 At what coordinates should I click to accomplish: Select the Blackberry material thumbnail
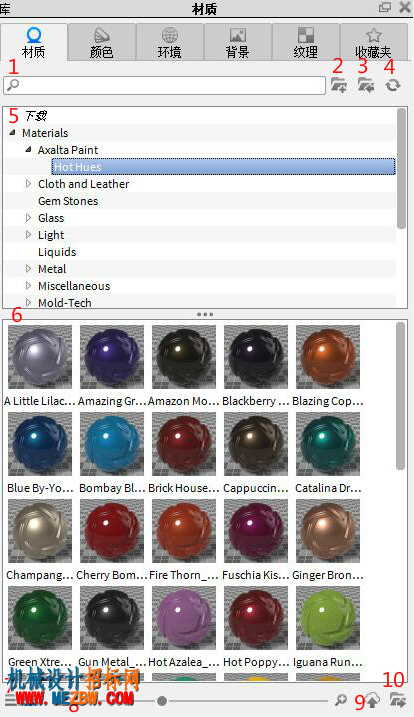tap(256, 357)
